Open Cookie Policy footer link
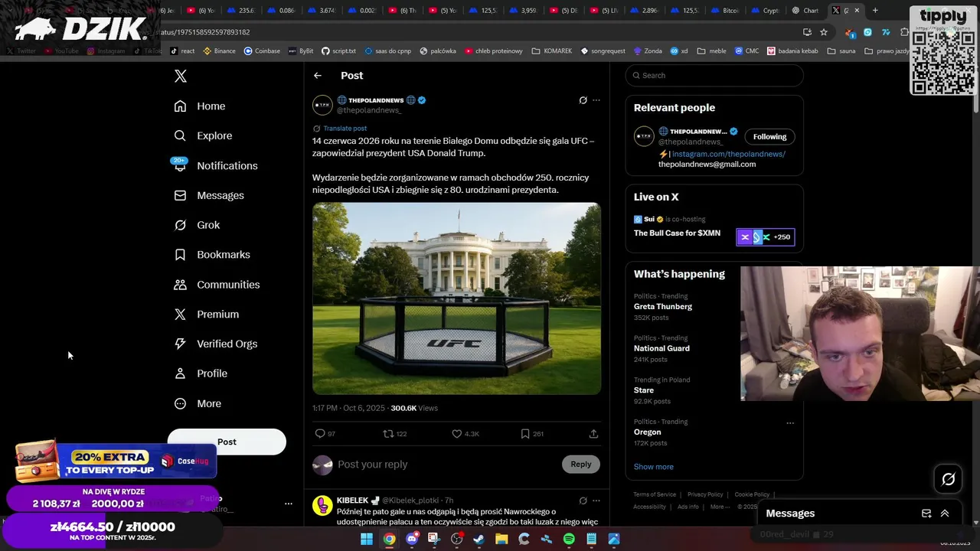This screenshot has height=551, width=980. pyautogui.click(x=752, y=494)
